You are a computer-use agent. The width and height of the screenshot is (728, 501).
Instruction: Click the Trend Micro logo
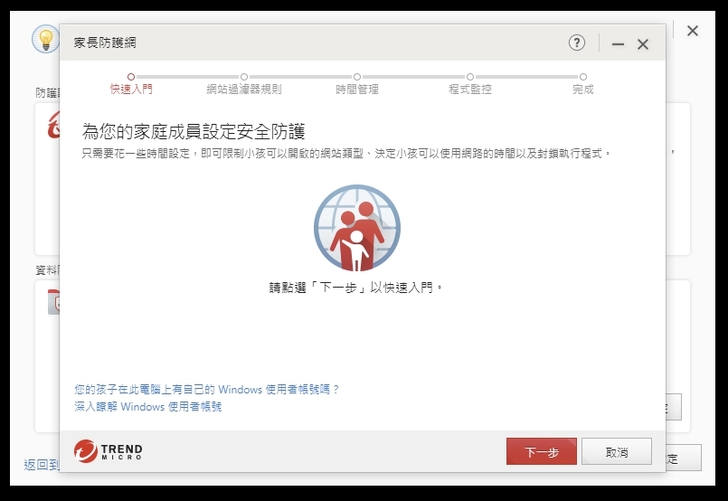(x=108, y=451)
